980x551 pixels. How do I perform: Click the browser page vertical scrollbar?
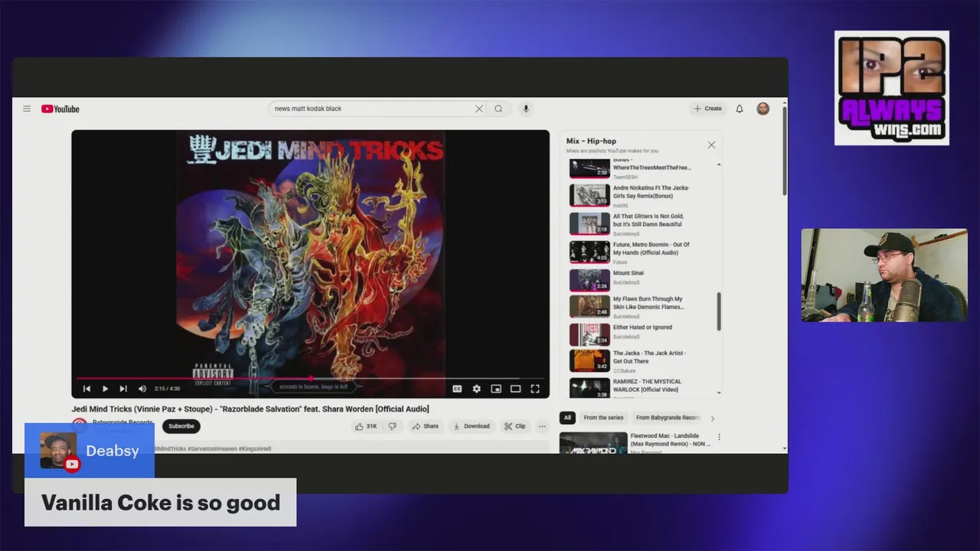click(784, 149)
